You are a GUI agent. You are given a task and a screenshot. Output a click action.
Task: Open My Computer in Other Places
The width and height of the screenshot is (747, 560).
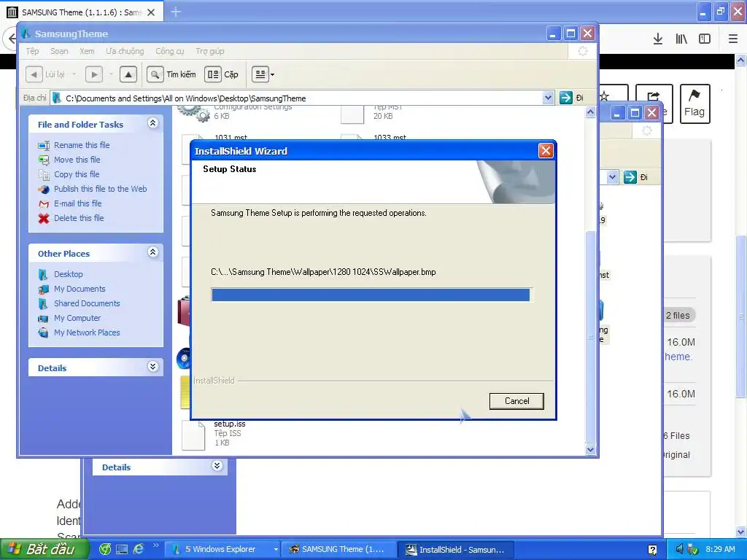(77, 318)
